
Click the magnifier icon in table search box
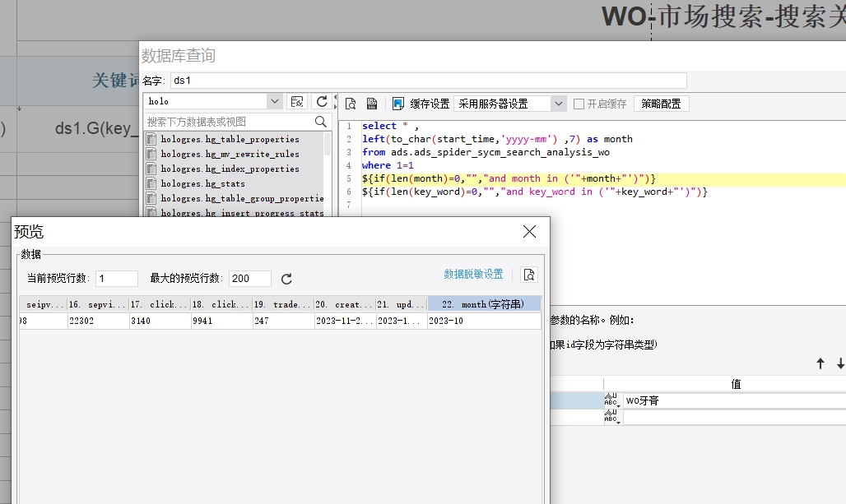pyautogui.click(x=320, y=122)
